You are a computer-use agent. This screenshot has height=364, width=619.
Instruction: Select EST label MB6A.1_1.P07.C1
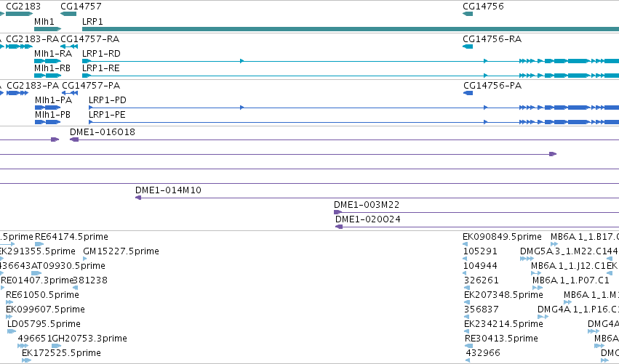click(571, 280)
